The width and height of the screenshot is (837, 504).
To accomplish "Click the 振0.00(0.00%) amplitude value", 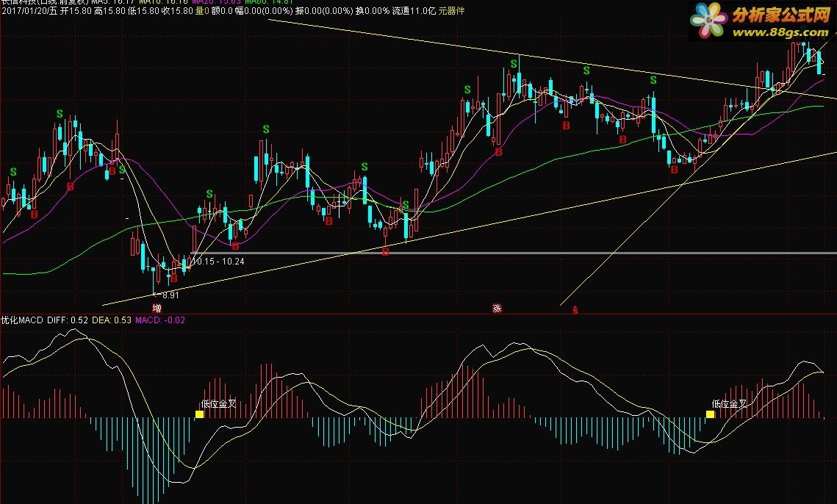I will coord(324,11).
